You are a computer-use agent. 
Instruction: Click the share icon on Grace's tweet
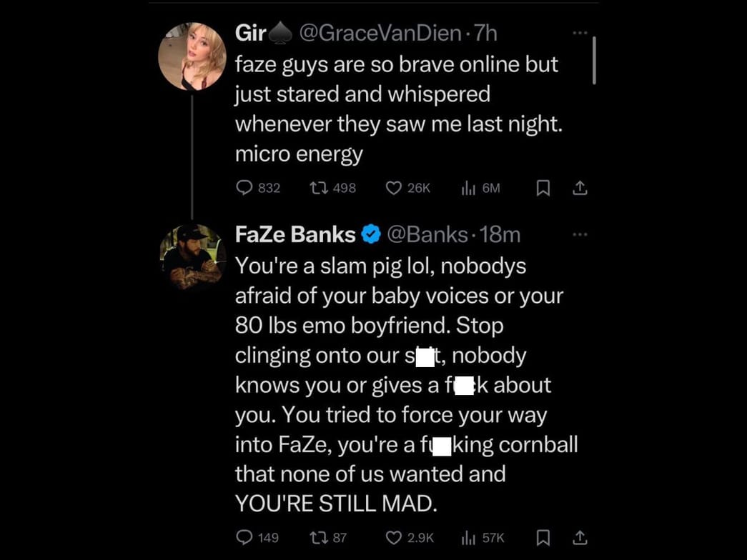[580, 186]
